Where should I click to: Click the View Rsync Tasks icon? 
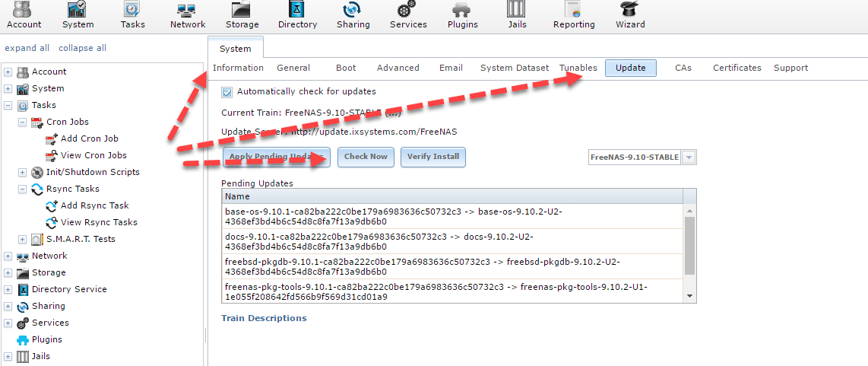point(52,222)
